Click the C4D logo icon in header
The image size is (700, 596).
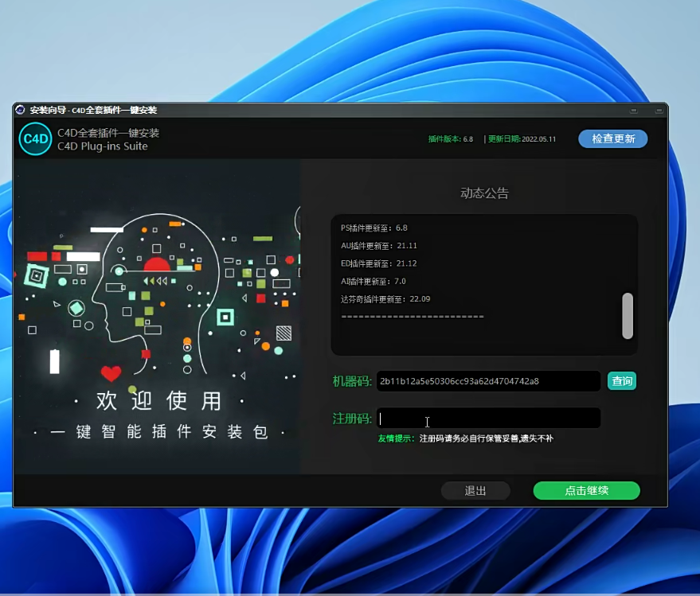35,139
